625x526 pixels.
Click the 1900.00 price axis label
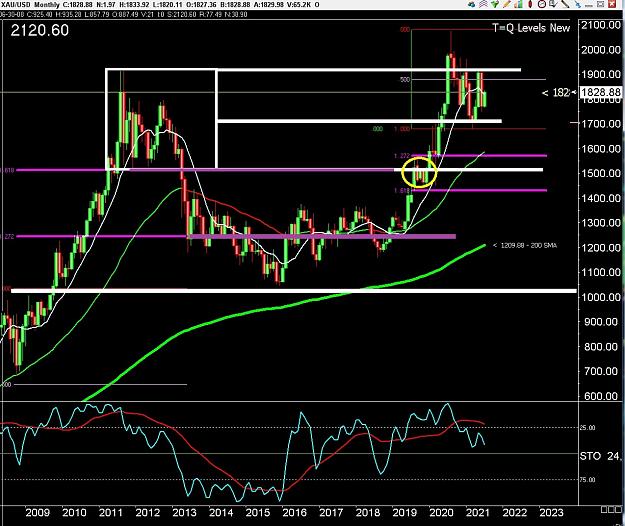click(601, 74)
